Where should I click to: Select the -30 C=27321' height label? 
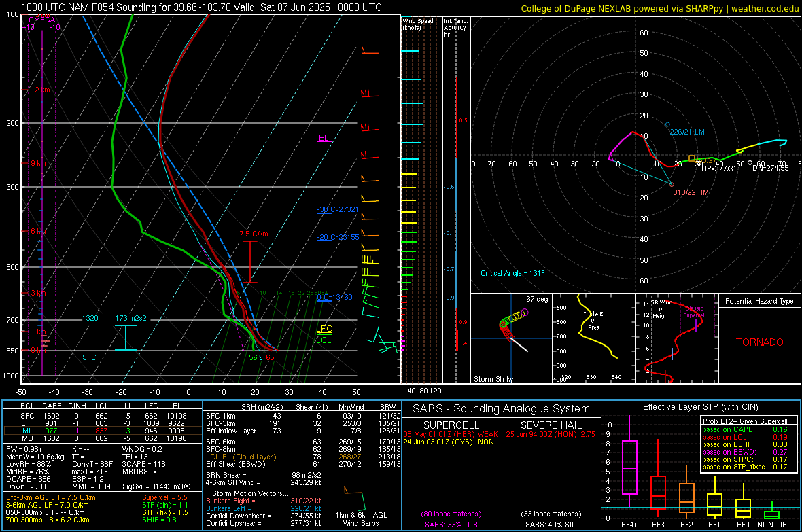coord(338,209)
